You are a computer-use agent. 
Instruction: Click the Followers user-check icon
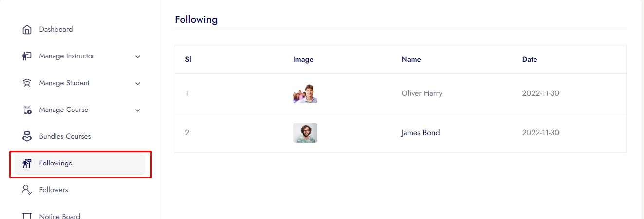pos(27,190)
